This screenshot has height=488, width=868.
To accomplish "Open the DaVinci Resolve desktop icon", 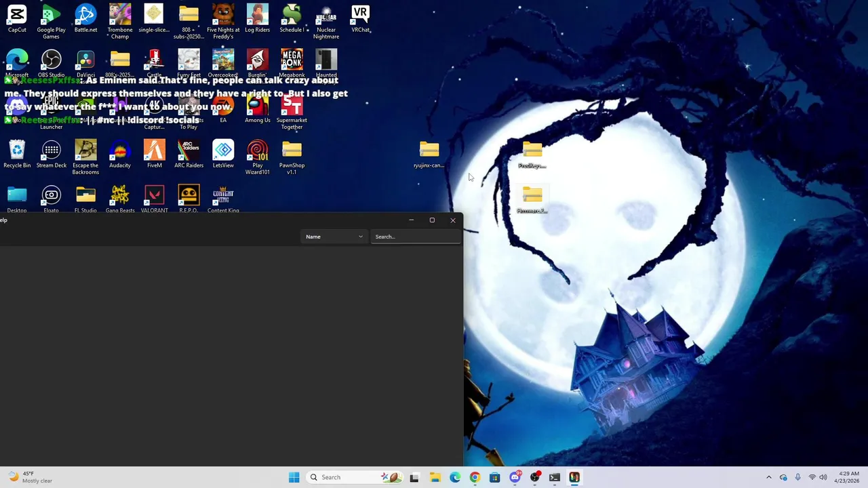I will [x=85, y=64].
